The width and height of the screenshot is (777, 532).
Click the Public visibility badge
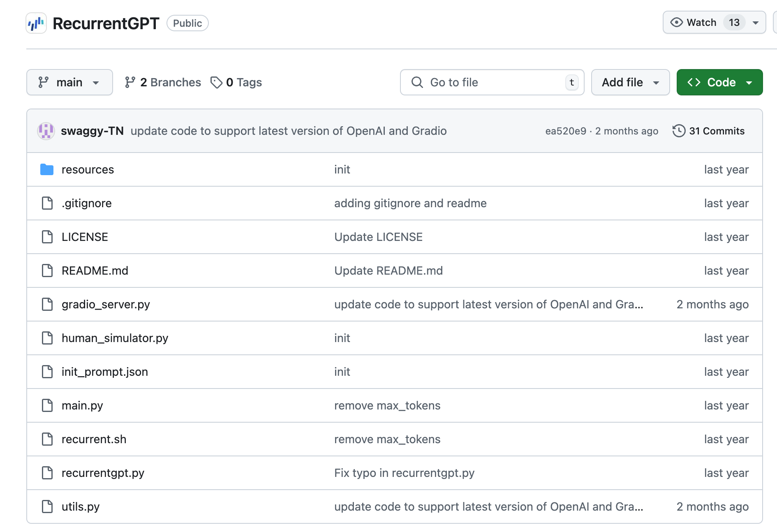click(x=187, y=23)
